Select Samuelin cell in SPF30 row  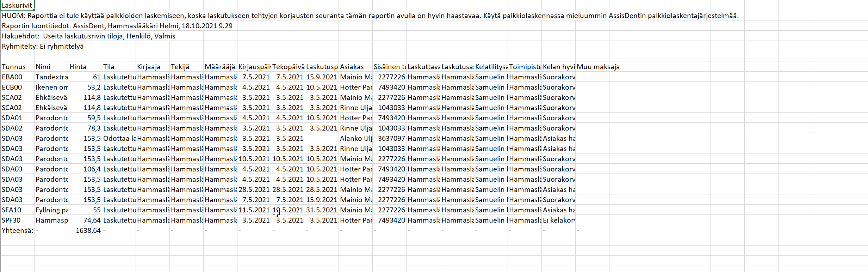491,220
